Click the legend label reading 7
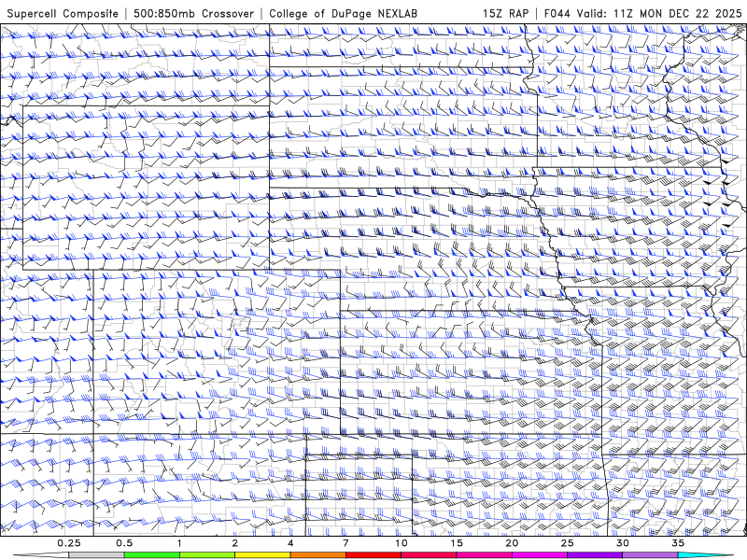This screenshot has width=747, height=560. (x=345, y=543)
